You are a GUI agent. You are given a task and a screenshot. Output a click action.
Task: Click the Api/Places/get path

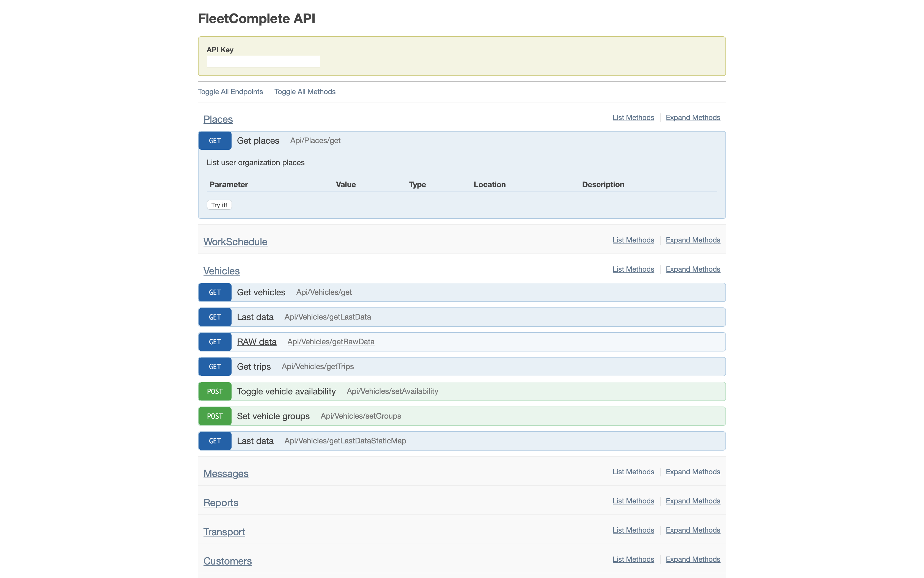pos(315,141)
